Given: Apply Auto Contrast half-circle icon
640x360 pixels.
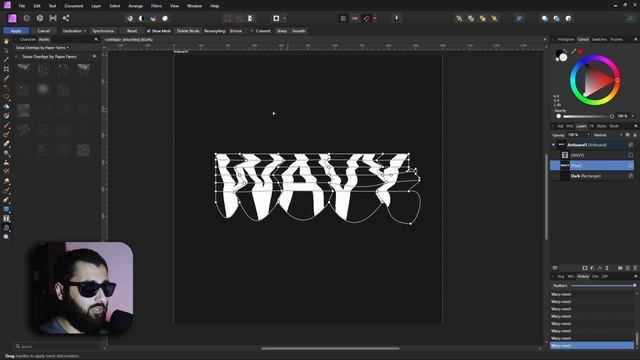Looking at the screenshot, I should (141, 18).
